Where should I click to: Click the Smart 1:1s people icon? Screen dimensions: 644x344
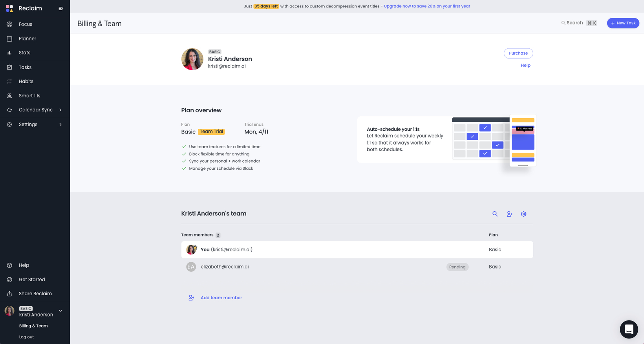(x=9, y=96)
